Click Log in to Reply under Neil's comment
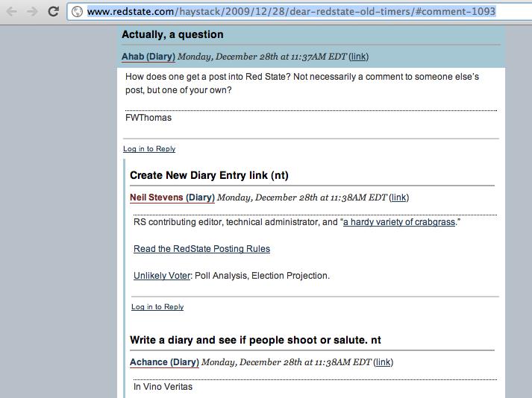Viewport: 532px width, 398px height. tap(157, 307)
